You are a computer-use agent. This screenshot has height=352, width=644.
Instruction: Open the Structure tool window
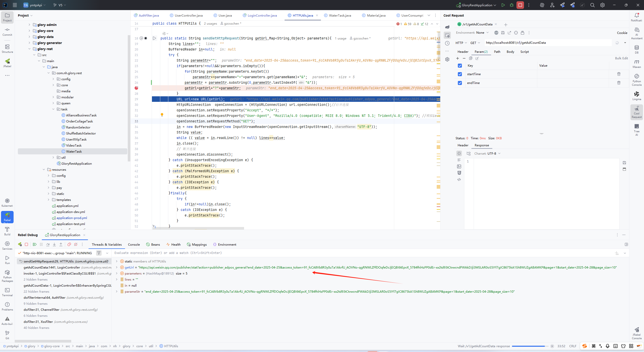tap(7, 49)
